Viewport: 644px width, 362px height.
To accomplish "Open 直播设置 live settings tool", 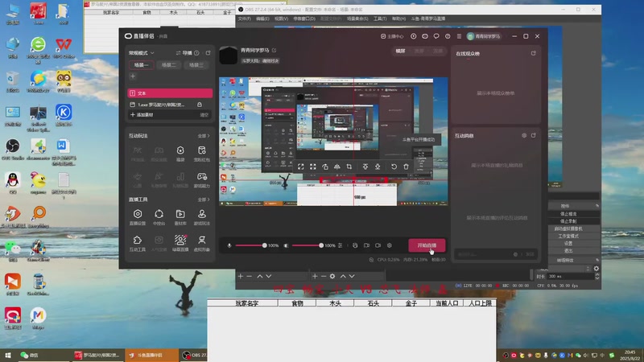I will [138, 217].
